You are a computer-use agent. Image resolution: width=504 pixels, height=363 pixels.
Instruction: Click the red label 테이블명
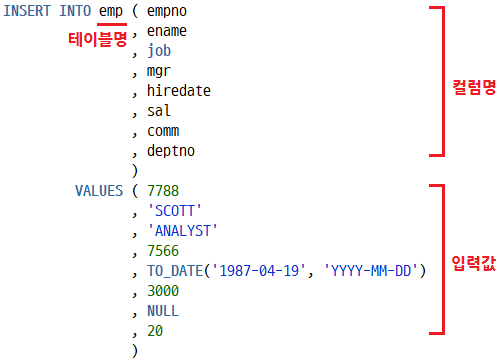tap(98, 39)
